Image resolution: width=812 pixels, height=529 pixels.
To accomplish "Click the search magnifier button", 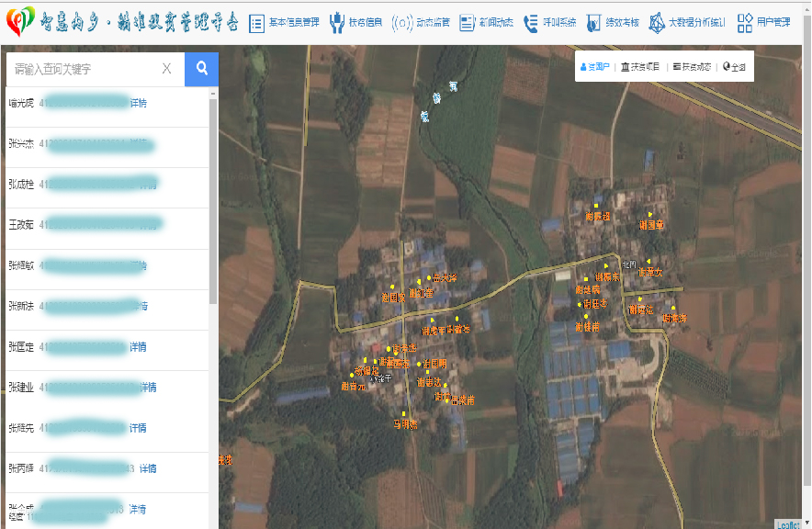I will tap(201, 68).
